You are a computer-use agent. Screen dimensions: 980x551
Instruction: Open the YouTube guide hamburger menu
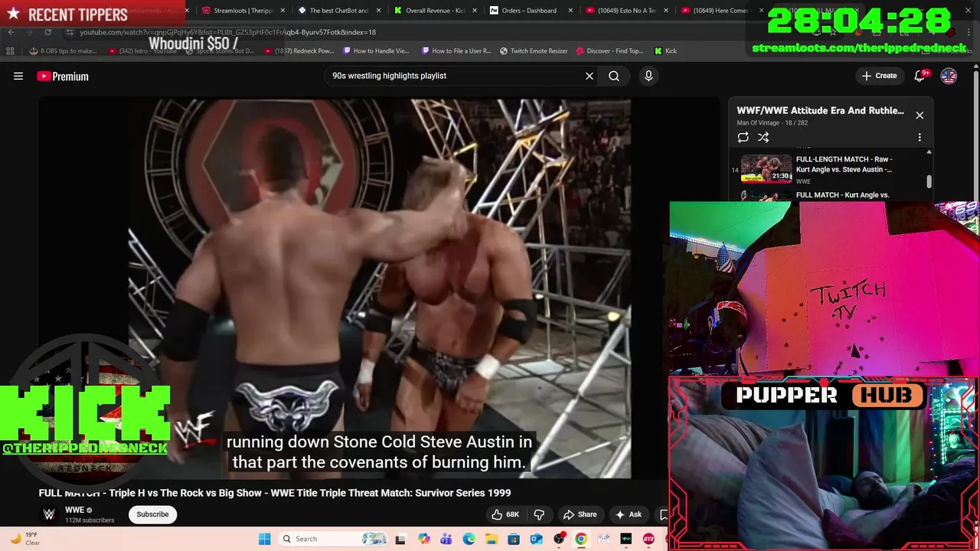18,76
